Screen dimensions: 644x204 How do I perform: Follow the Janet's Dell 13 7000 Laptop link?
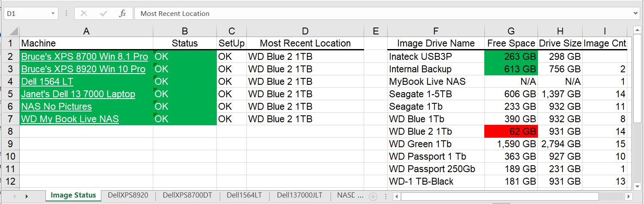pos(78,94)
